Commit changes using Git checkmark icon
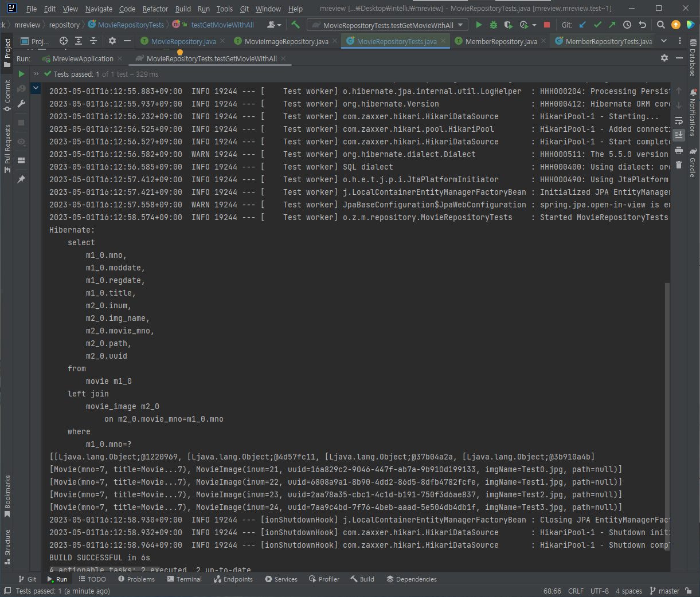Image resolution: width=700 pixels, height=597 pixels. tap(597, 25)
